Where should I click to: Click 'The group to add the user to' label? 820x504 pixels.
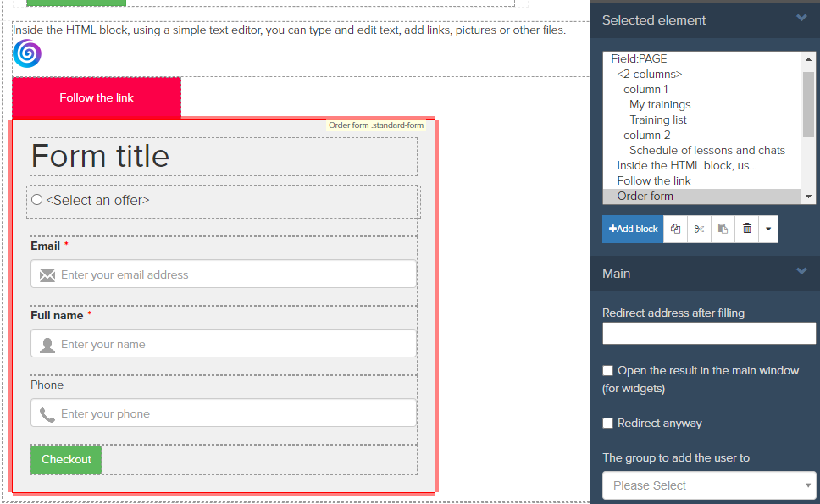pyautogui.click(x=676, y=458)
